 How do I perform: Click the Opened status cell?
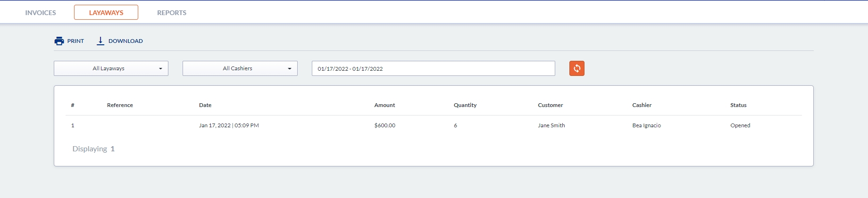coord(740,125)
